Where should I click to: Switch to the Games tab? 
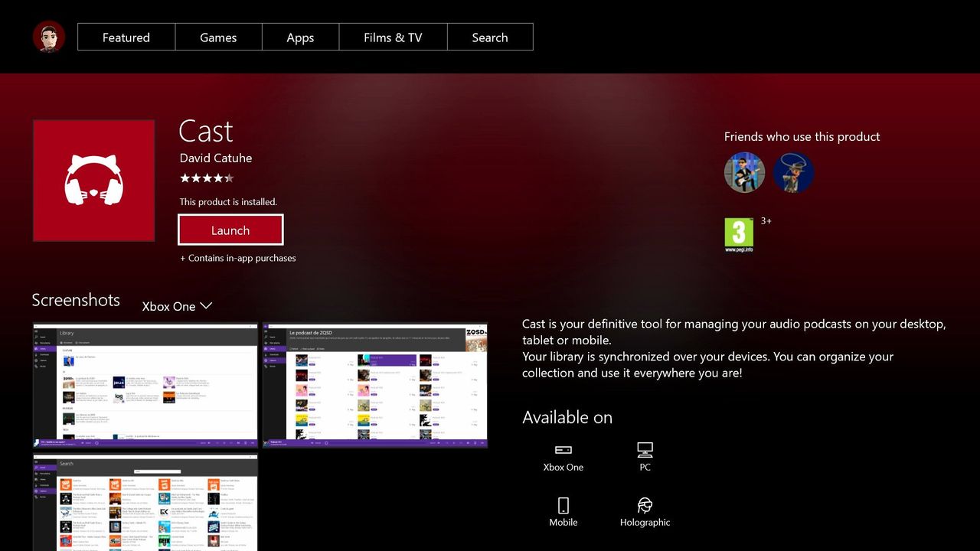click(x=218, y=37)
